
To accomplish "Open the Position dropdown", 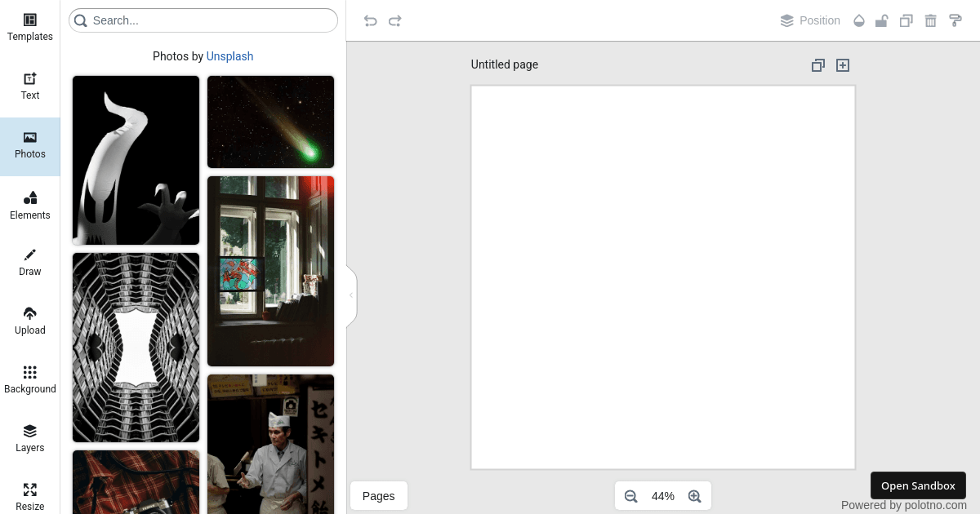I will pyautogui.click(x=810, y=20).
